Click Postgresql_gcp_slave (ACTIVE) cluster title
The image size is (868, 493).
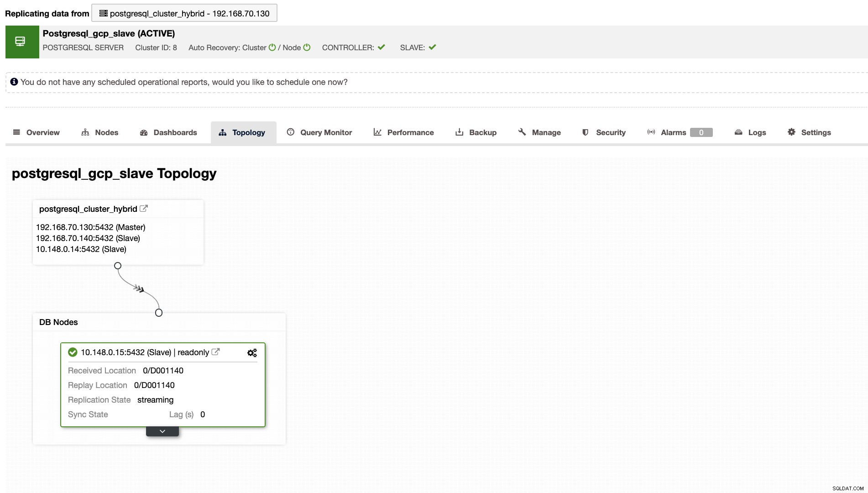tap(109, 33)
